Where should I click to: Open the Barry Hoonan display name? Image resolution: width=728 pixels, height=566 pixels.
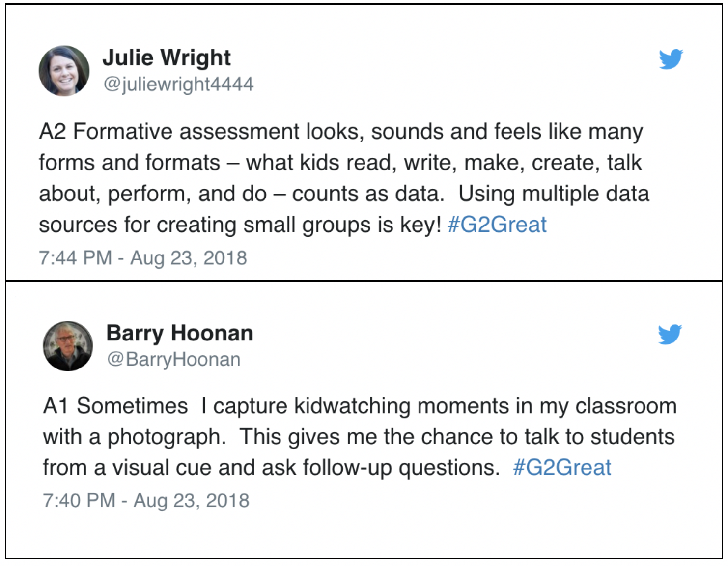180,333
